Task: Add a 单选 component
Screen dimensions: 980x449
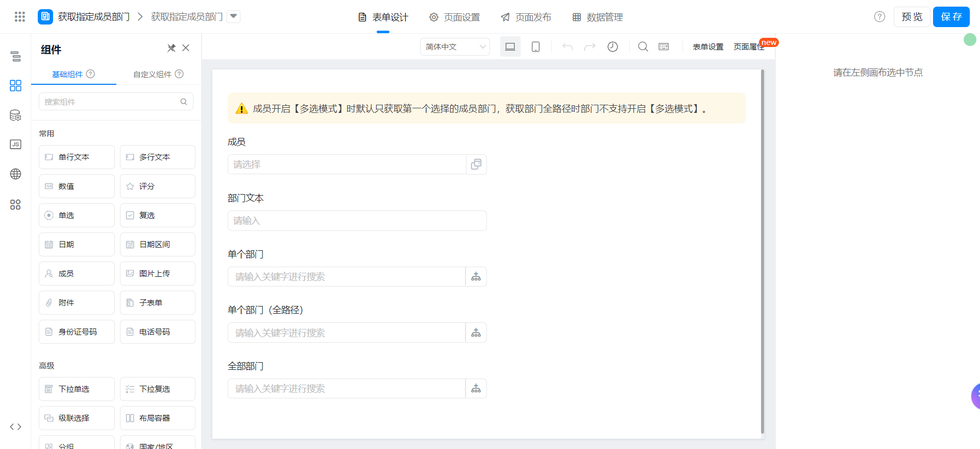Action: pyautogui.click(x=77, y=215)
